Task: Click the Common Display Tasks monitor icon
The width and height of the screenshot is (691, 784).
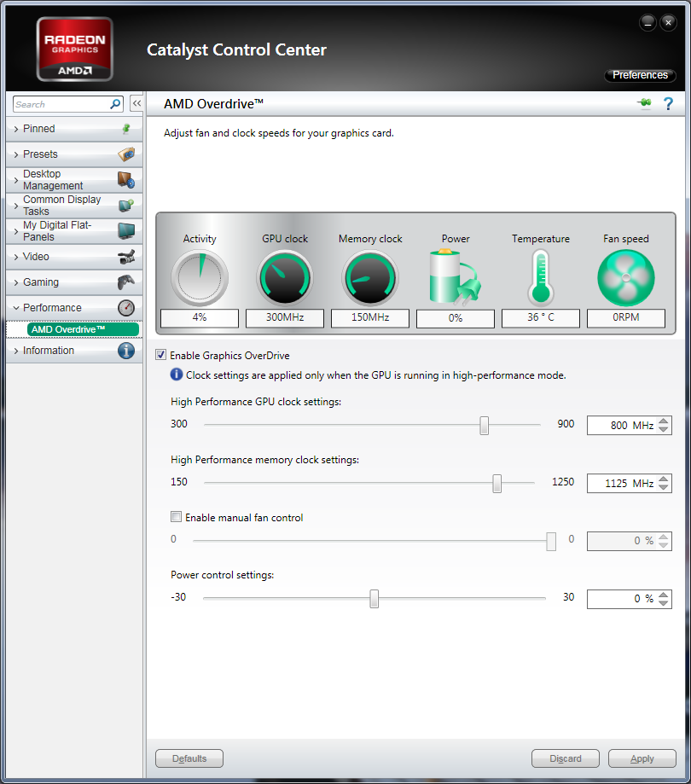Action: pos(126,206)
